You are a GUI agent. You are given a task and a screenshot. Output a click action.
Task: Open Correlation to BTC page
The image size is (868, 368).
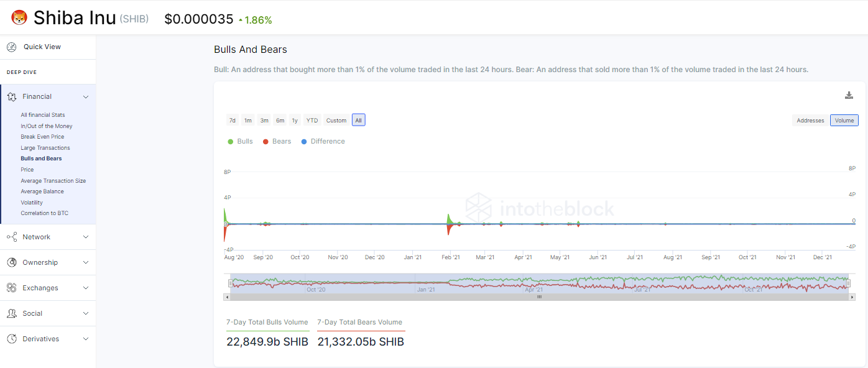pos(45,213)
